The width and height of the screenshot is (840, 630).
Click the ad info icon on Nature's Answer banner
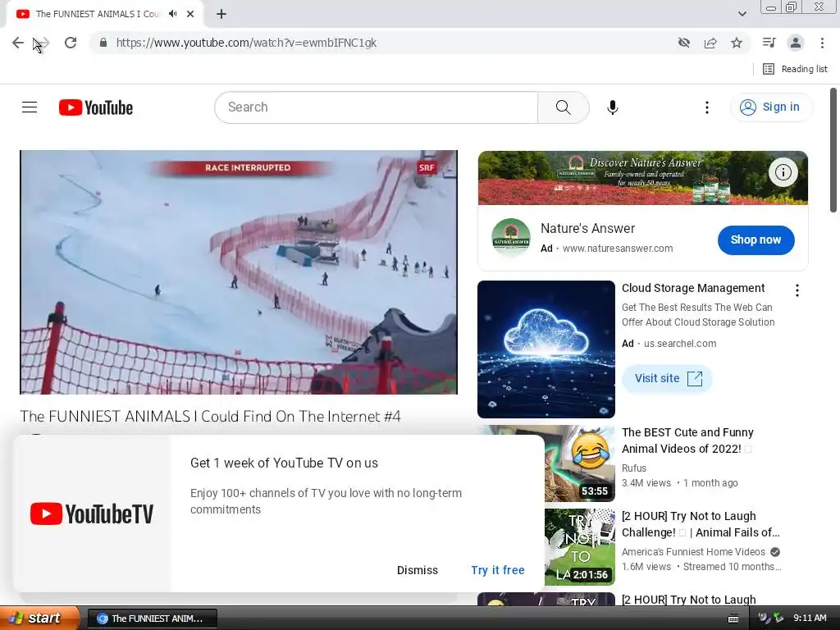[783, 172]
